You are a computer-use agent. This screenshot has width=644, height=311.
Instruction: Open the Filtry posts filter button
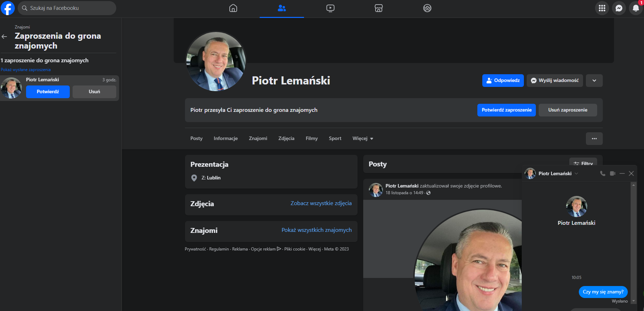(x=583, y=163)
